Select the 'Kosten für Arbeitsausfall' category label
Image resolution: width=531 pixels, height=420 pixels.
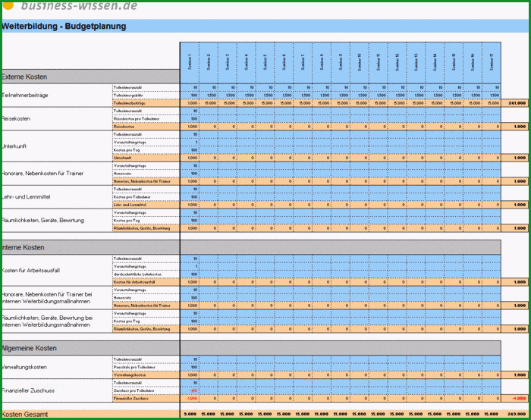coord(31,271)
